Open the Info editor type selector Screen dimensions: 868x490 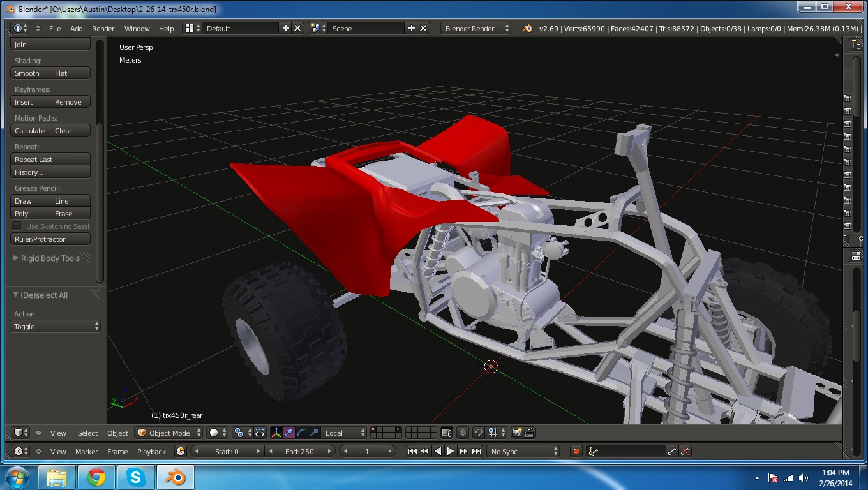[20, 28]
